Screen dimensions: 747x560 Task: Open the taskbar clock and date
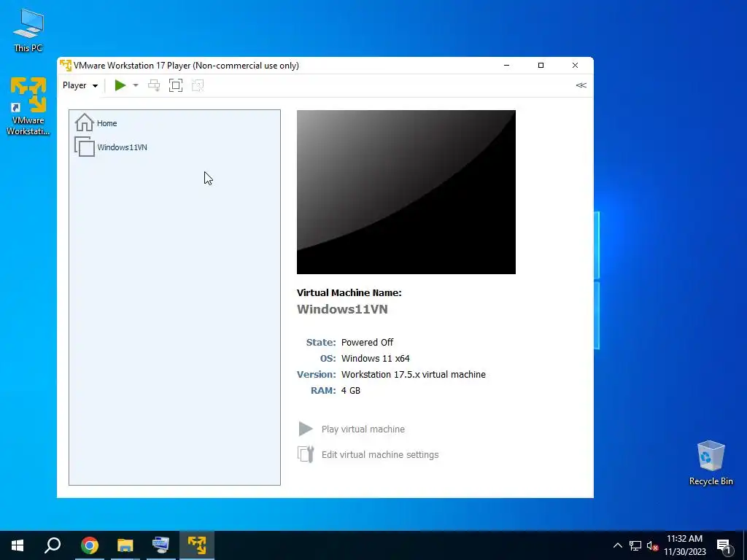tap(684, 545)
